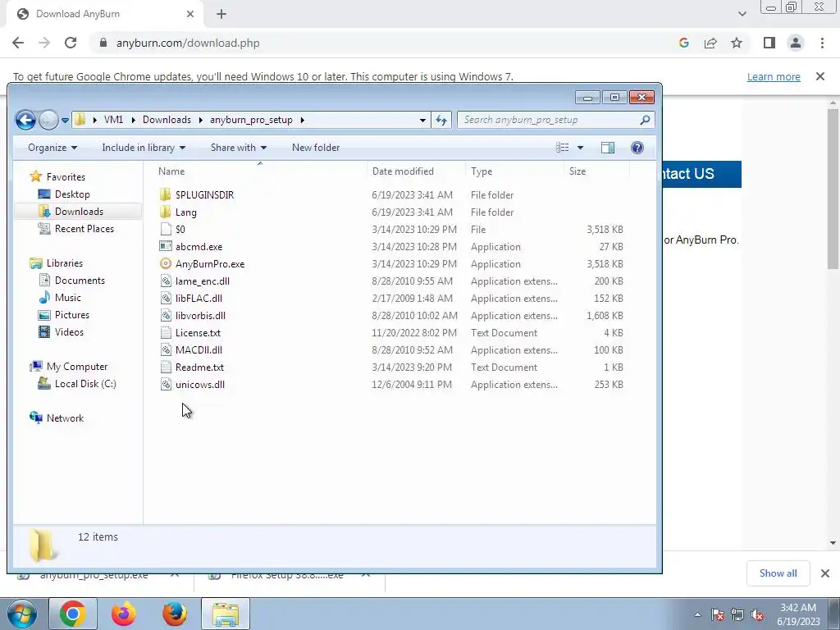Open Explorer's recent pages dropdown arrow

65,121
